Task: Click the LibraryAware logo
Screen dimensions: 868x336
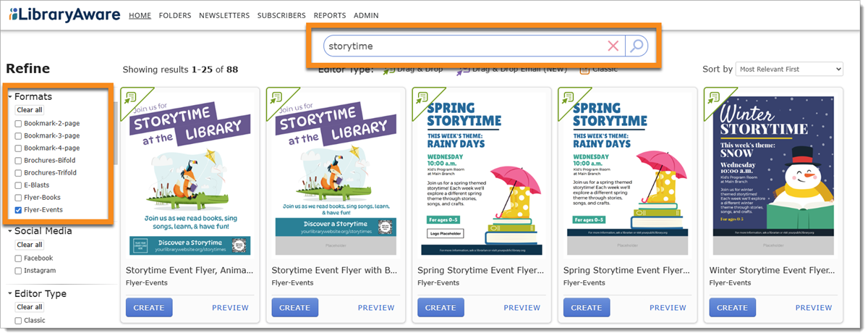Action: click(65, 14)
